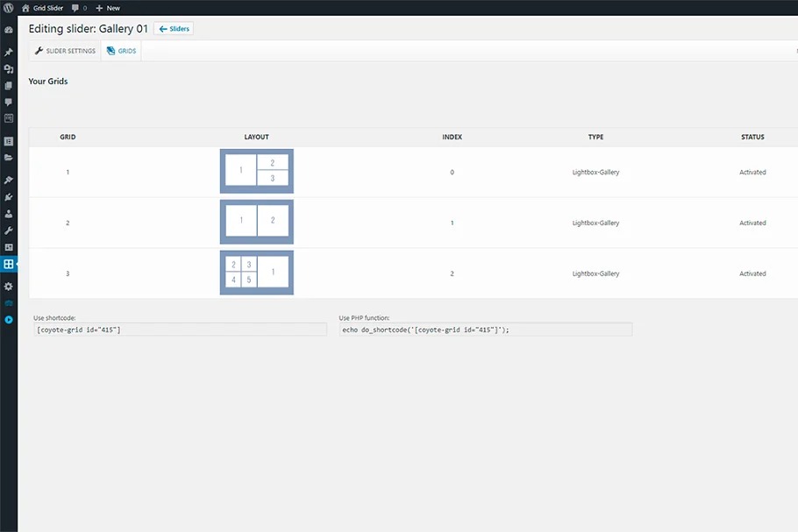The image size is (798, 532).
Task: Click the shortcode text field
Action: point(179,330)
